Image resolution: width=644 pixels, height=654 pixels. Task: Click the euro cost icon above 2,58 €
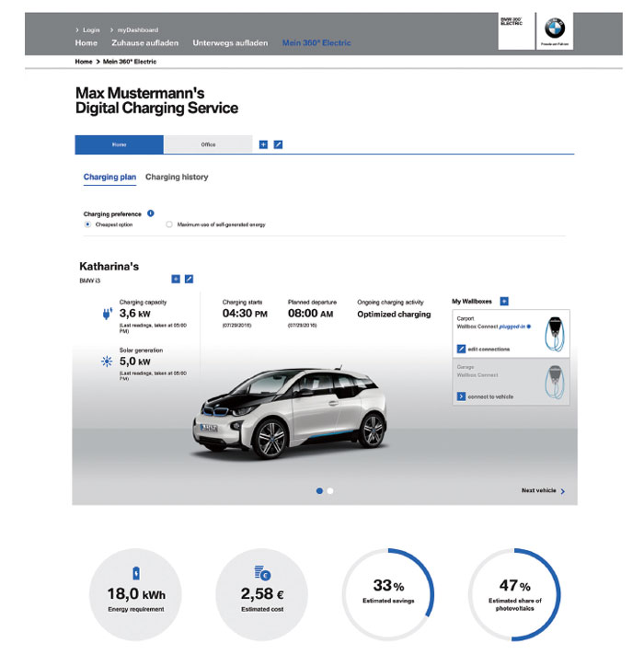coord(262,573)
